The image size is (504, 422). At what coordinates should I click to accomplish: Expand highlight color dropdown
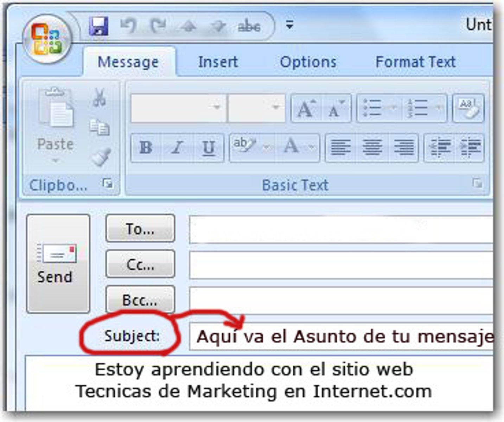pos(267,148)
